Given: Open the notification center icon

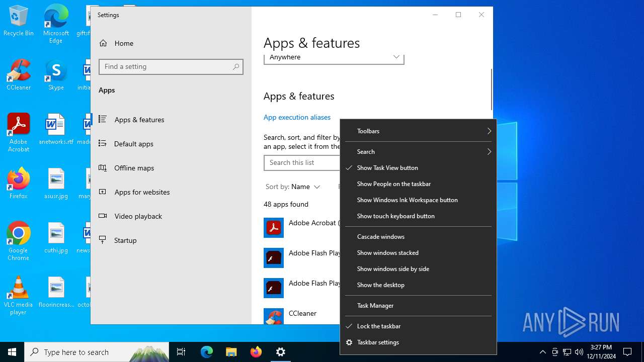Looking at the screenshot, I should pyautogui.click(x=627, y=352).
